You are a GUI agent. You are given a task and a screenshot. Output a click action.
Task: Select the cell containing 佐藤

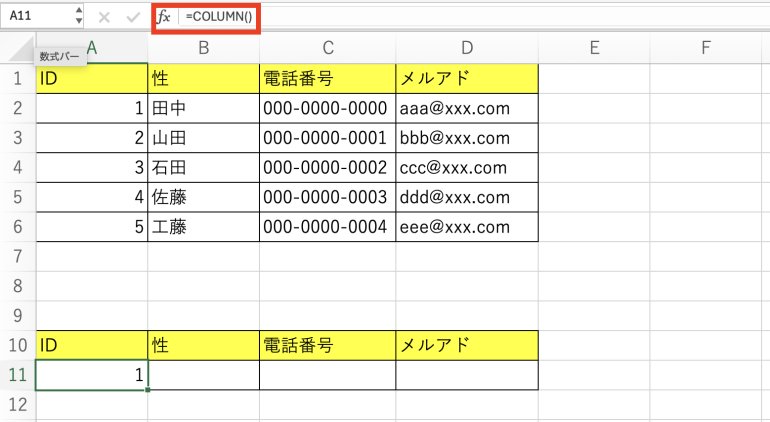[x=203, y=197]
